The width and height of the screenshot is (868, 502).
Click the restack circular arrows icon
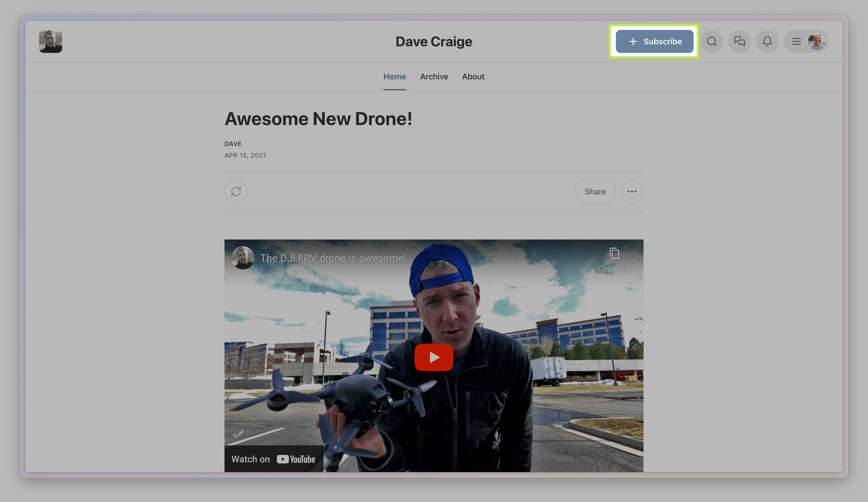pyautogui.click(x=236, y=192)
